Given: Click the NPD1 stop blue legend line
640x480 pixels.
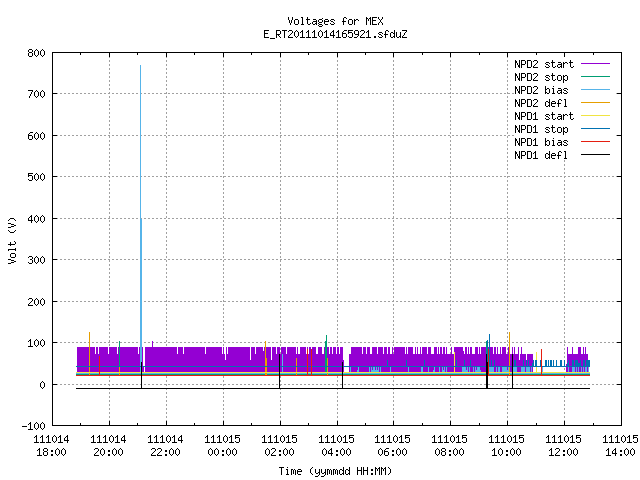Looking at the screenshot, I should pos(595,129).
